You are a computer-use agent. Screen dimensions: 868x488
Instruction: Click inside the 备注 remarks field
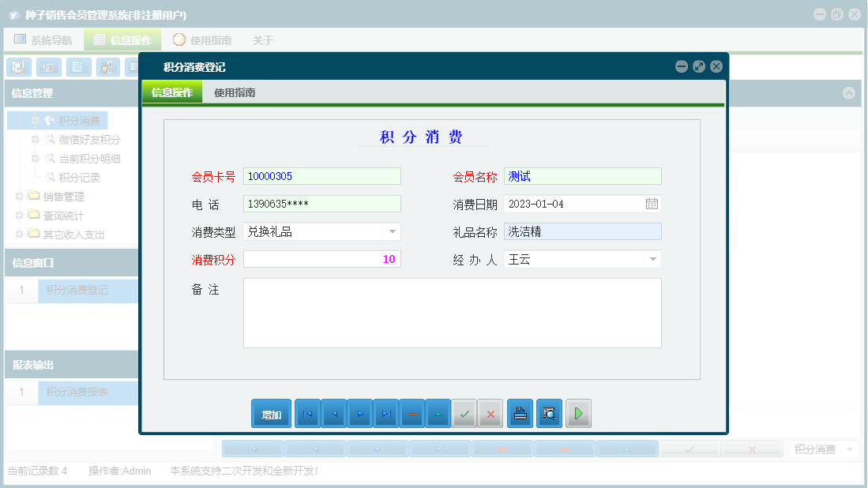click(454, 312)
